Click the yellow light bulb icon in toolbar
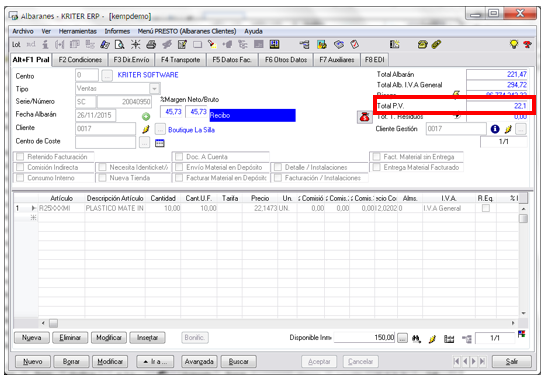 tap(514, 45)
